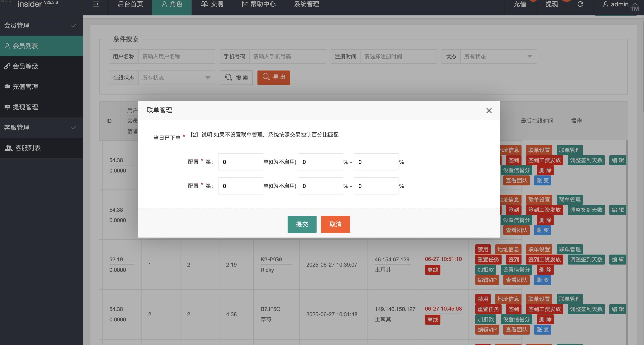Click the refresh icon in top bar
Viewport: 644px width, 345px height.
(580, 4)
